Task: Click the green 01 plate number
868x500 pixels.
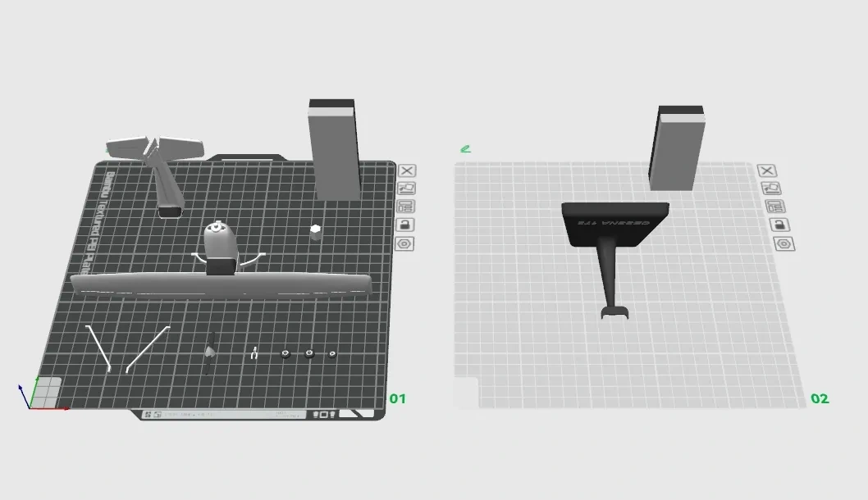Action: (x=397, y=399)
